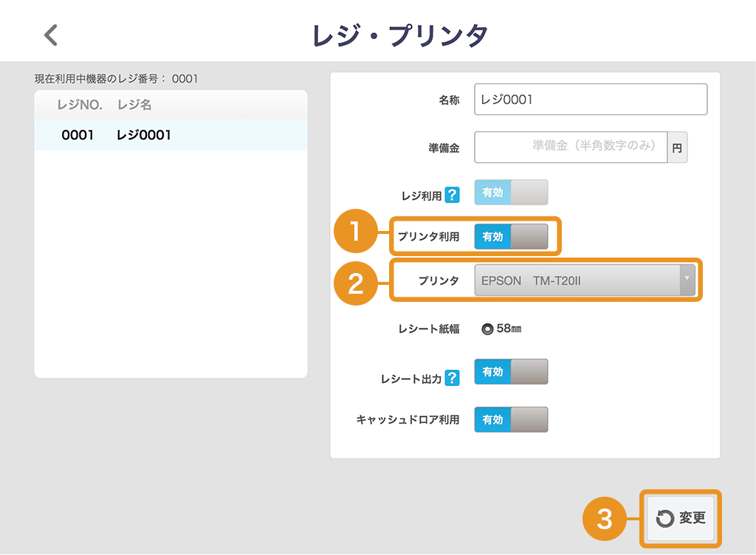Select the 58mm receipt width radio
This screenshot has height=555, width=756.
487,329
